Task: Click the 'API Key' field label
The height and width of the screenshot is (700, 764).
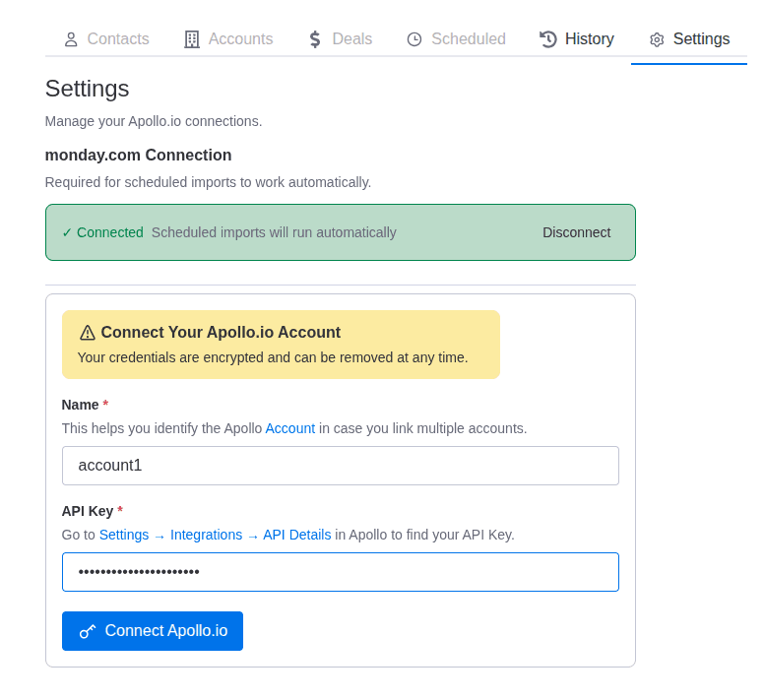Action: (88, 511)
